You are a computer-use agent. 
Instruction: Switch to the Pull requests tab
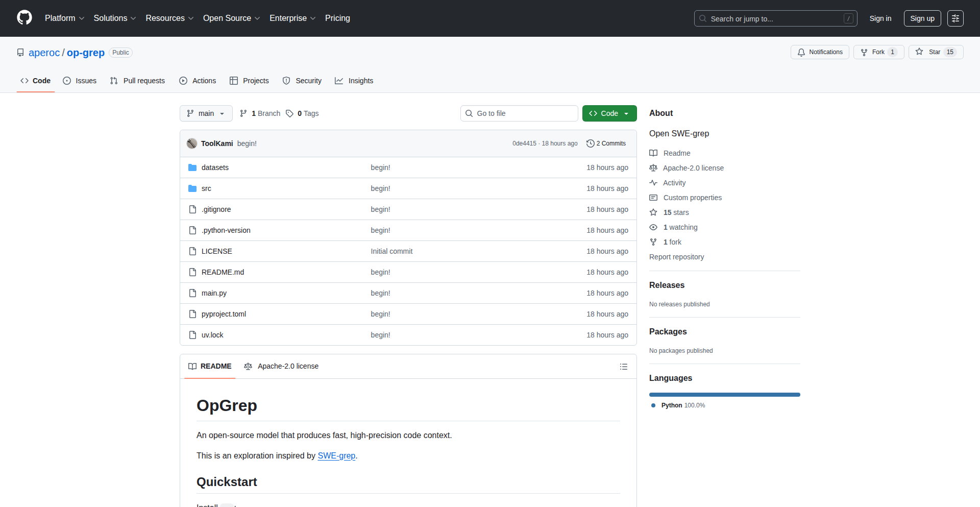(138, 81)
